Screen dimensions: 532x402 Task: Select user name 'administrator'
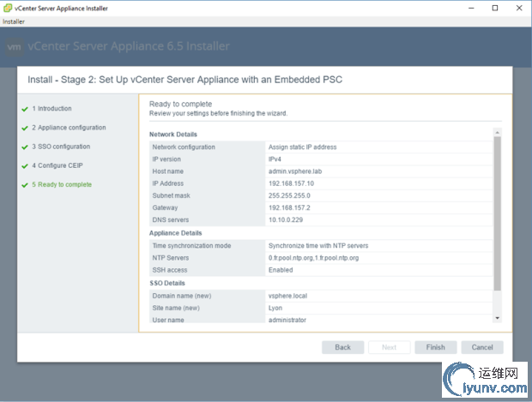(287, 320)
